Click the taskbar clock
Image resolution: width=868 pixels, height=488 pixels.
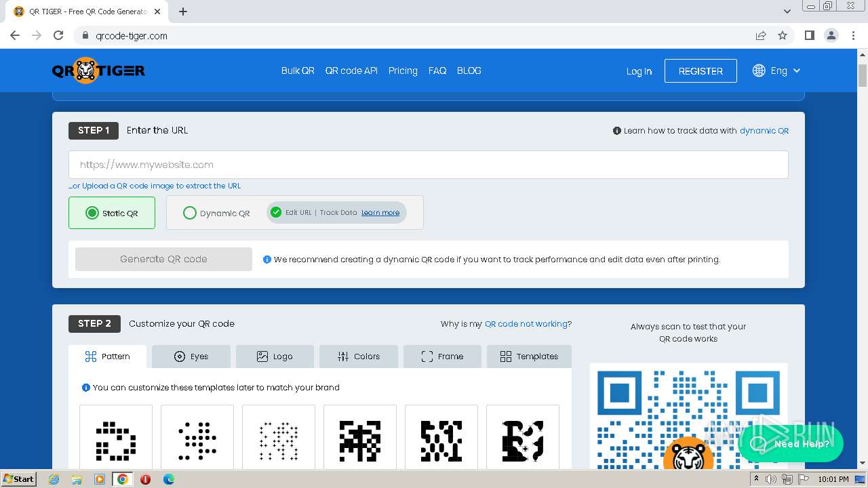tap(833, 479)
